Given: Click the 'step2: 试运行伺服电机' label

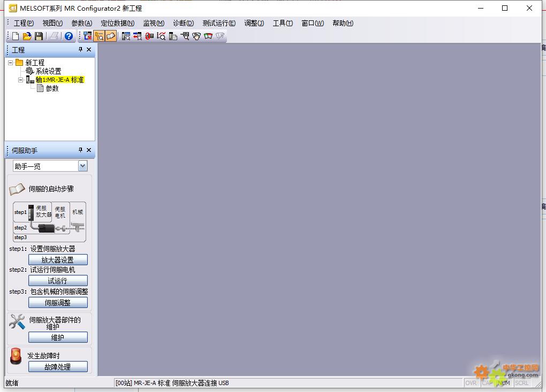Looking at the screenshot, I should (x=42, y=270).
